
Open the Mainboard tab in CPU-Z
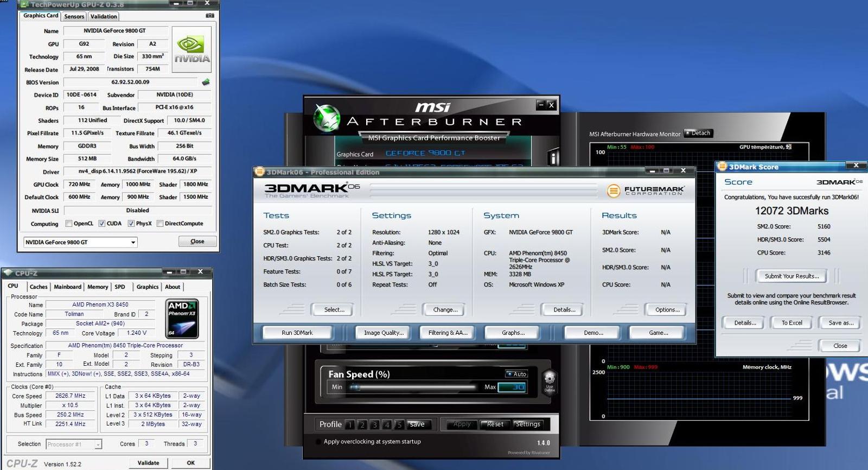[x=67, y=287]
